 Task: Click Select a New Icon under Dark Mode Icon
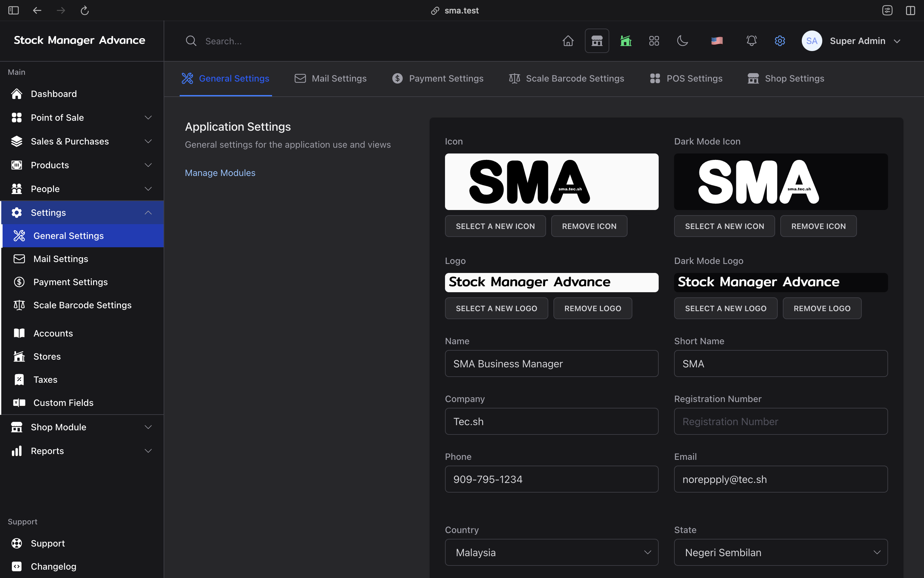pyautogui.click(x=724, y=226)
